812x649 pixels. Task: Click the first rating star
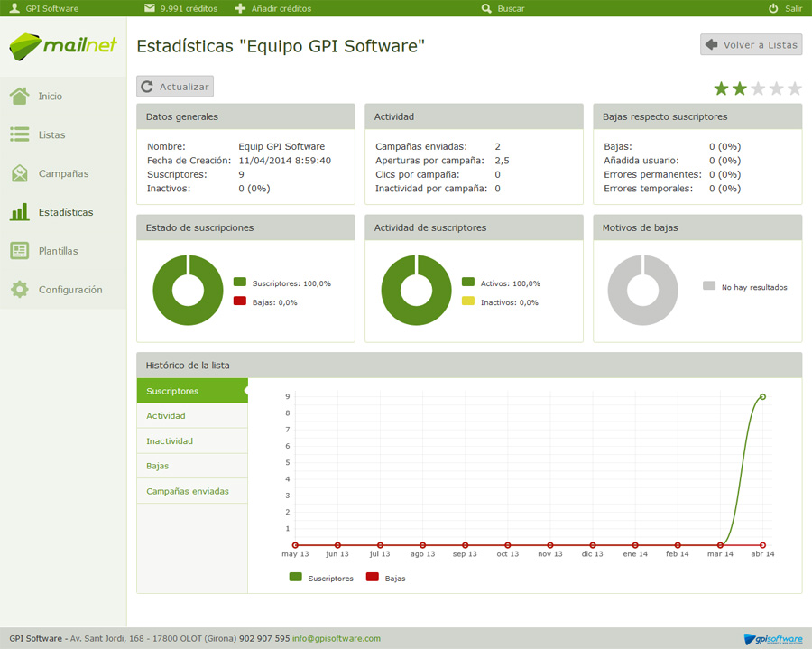721,88
